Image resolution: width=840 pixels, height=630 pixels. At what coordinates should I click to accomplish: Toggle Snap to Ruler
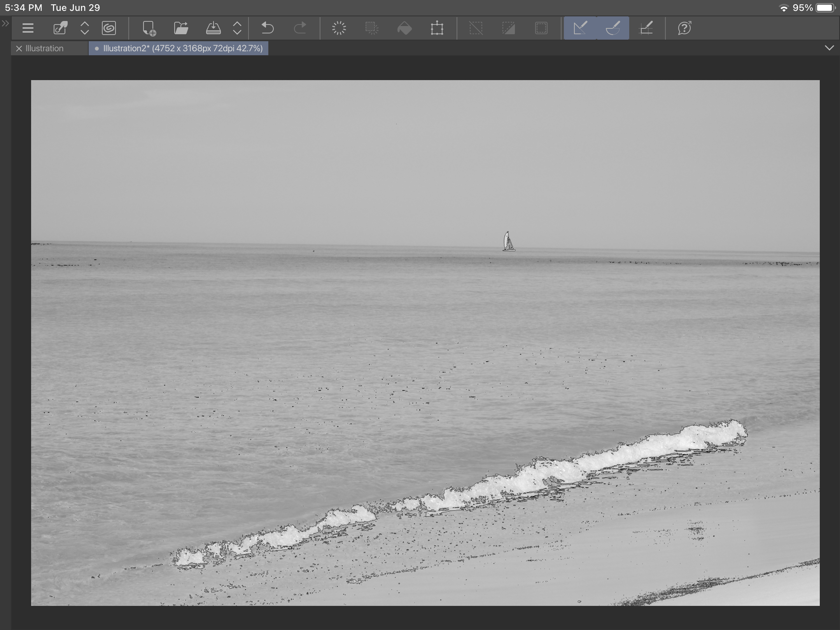pos(580,28)
